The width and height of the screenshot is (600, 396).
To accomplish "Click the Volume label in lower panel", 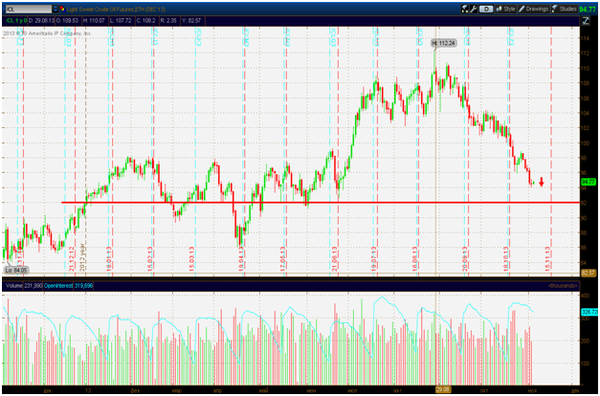I will pyautogui.click(x=14, y=286).
